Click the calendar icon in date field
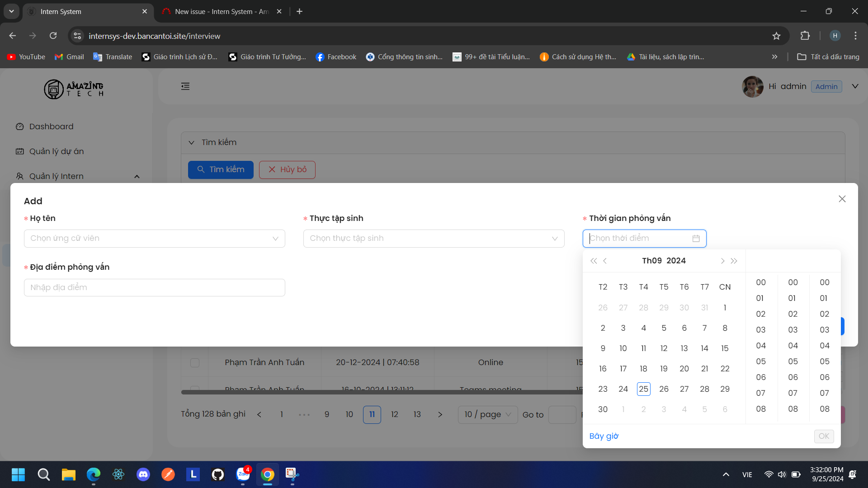This screenshot has height=488, width=868. 696,239
